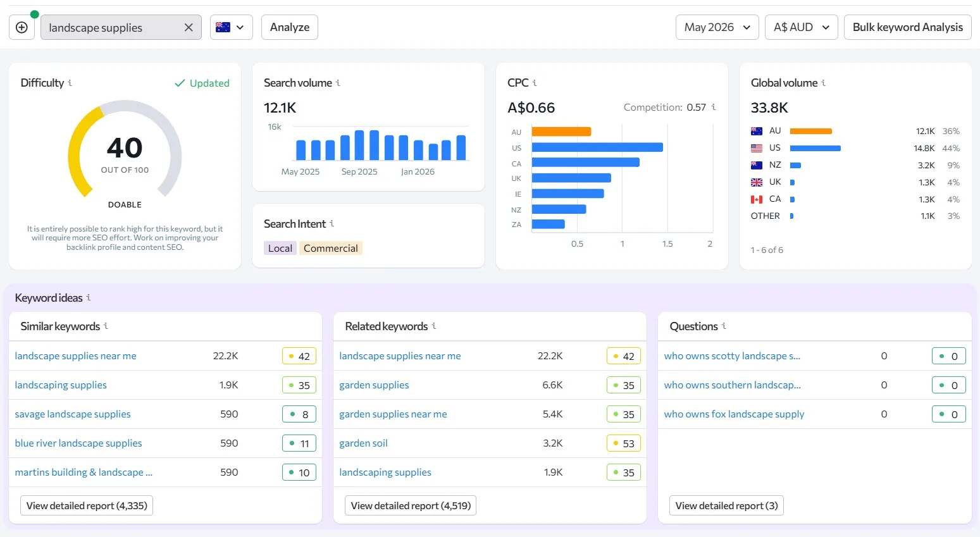Click the UK flag in Global volume
The image size is (980, 537).
[x=757, y=182]
